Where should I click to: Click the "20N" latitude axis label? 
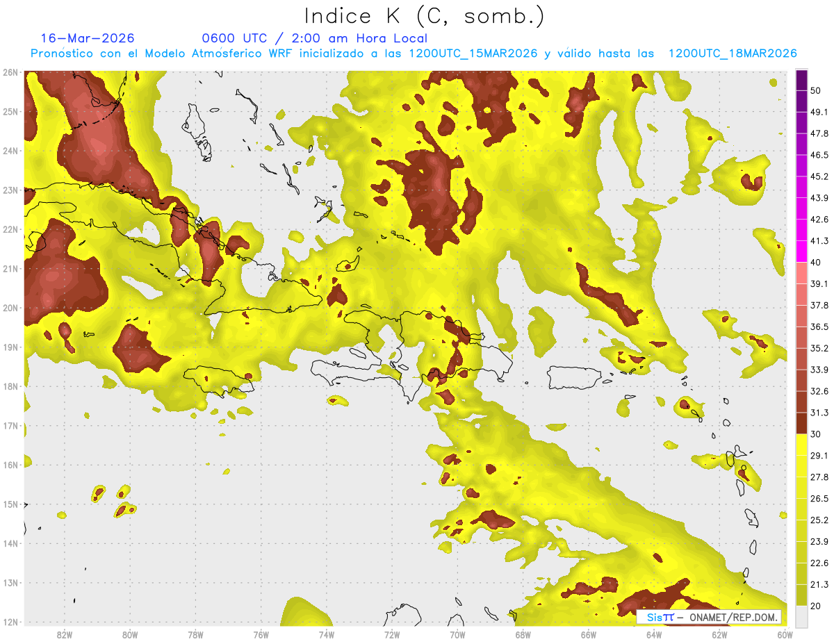tap(10, 308)
